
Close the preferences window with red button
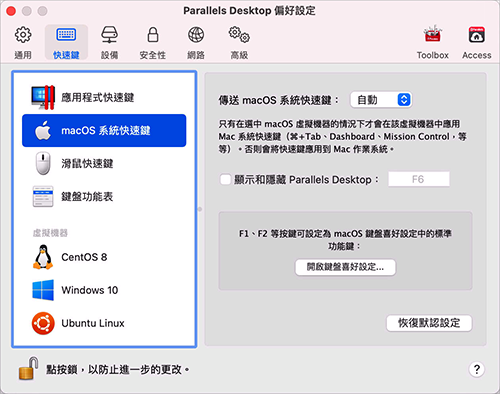click(11, 11)
